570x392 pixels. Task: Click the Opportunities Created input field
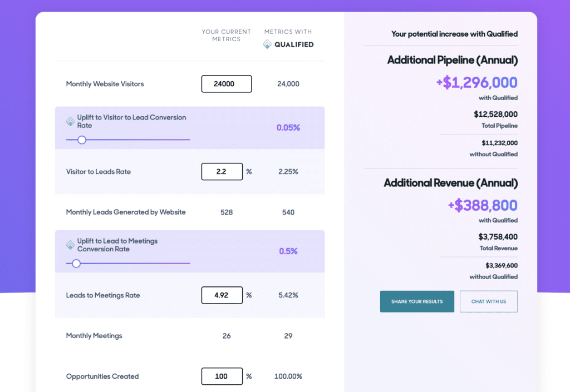click(222, 376)
